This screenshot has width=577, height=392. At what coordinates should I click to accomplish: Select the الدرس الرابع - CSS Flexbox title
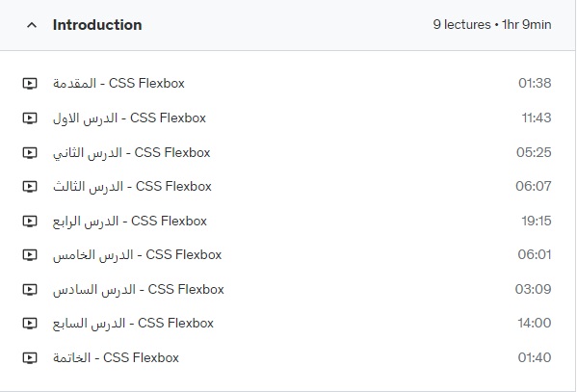[x=130, y=222]
